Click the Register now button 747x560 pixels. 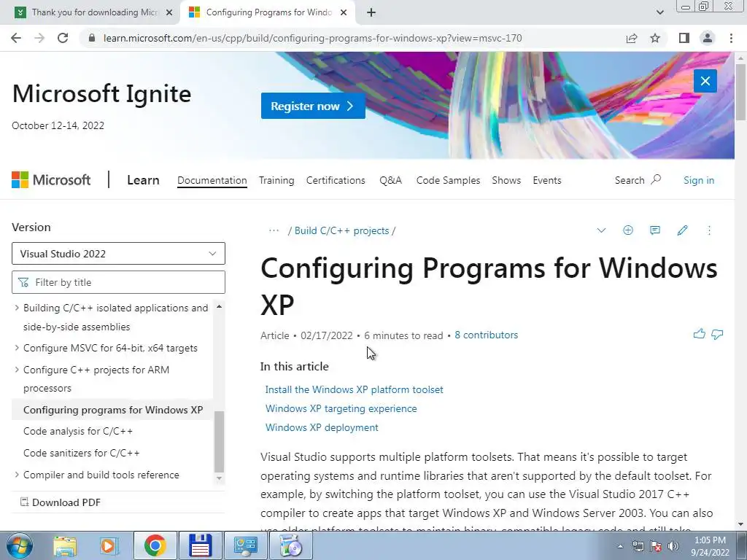(x=313, y=106)
